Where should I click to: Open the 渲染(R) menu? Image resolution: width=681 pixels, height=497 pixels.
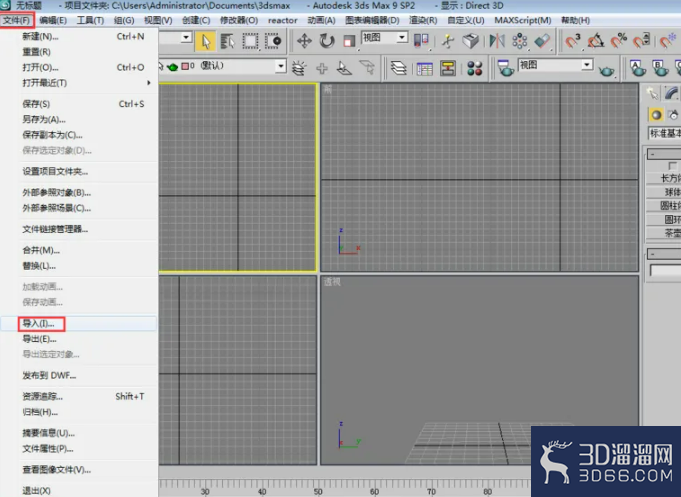[x=423, y=20]
